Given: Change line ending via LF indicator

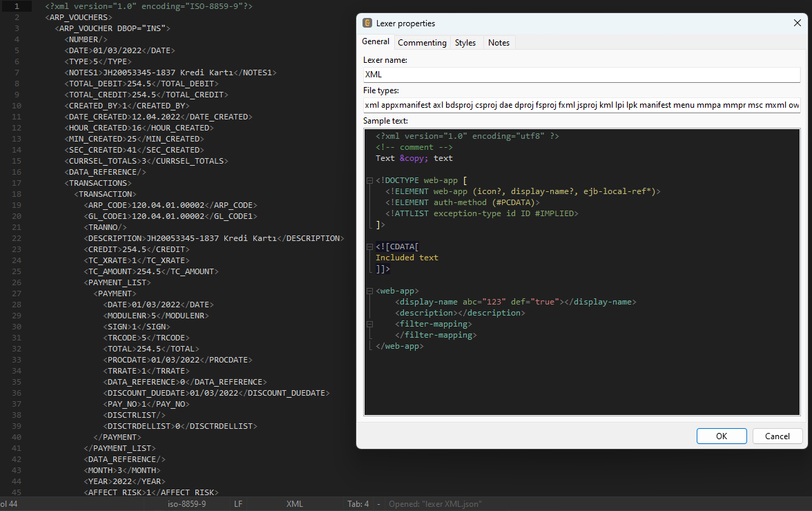Looking at the screenshot, I should [x=238, y=504].
